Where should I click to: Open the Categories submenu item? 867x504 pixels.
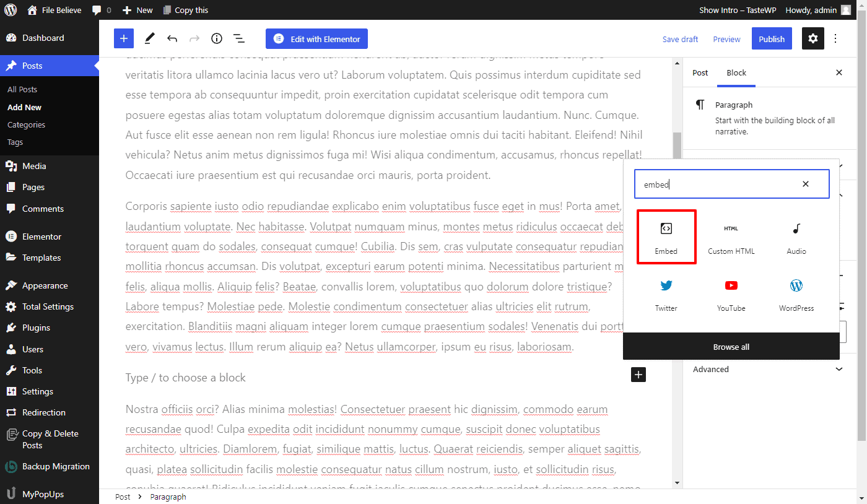27,124
